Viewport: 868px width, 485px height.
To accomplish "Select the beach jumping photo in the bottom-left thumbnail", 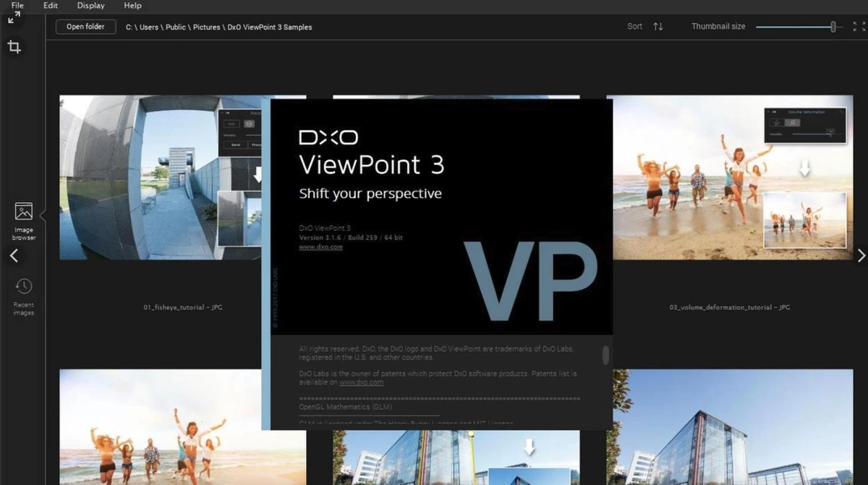I will point(161,427).
